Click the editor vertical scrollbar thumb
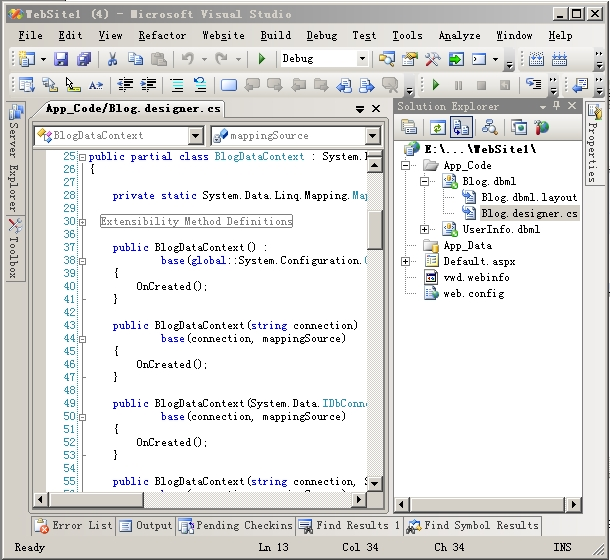610x560 pixels. (375, 230)
